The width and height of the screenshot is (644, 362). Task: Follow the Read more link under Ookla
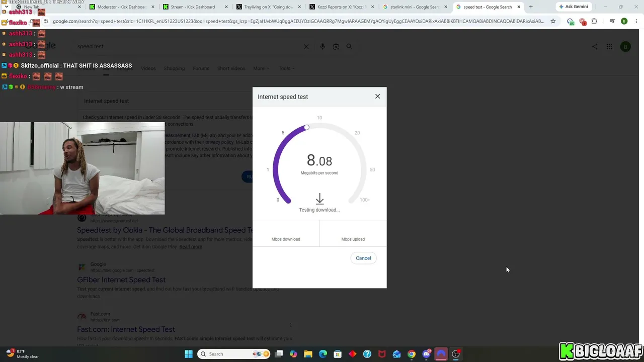coord(191,247)
